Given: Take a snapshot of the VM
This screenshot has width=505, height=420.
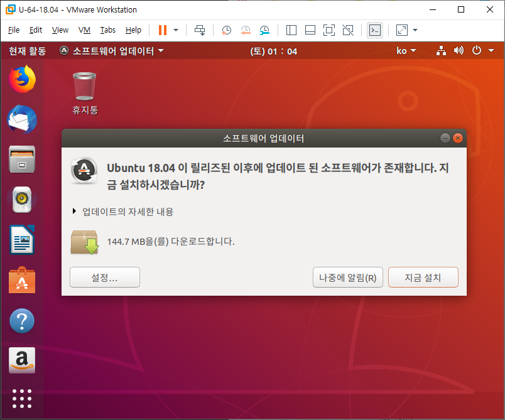Looking at the screenshot, I should (226, 30).
